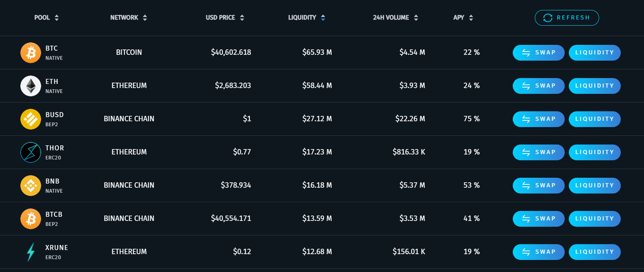This screenshot has height=272, width=644.
Task: Click the $0.77 price value
Action: tap(242, 152)
